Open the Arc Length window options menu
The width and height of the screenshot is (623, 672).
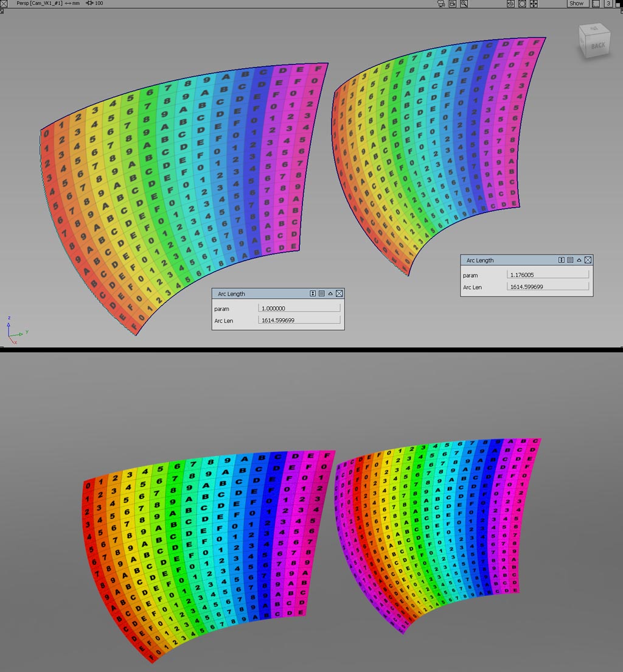click(x=321, y=293)
